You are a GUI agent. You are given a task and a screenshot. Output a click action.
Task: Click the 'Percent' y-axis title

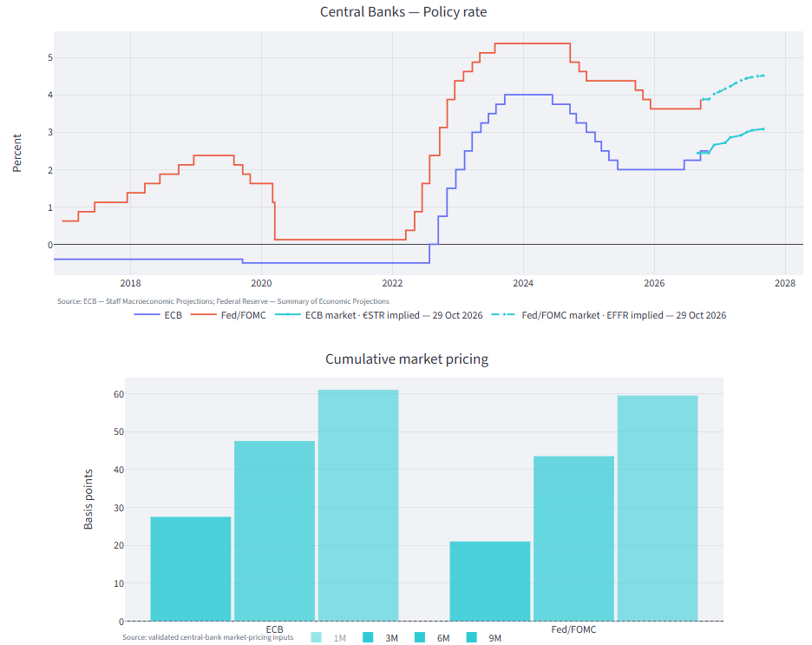tap(17, 153)
